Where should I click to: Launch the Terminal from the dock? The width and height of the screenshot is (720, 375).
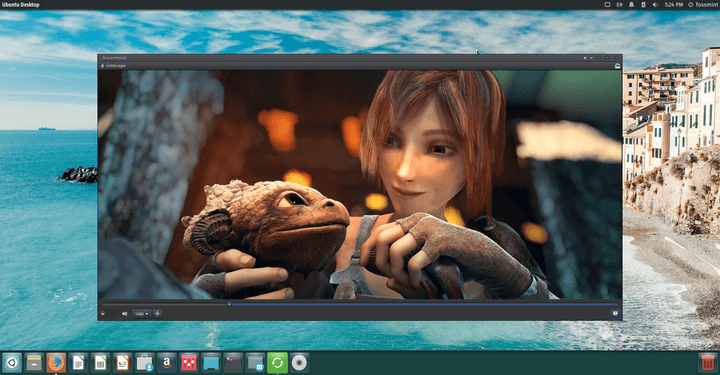(x=233, y=363)
